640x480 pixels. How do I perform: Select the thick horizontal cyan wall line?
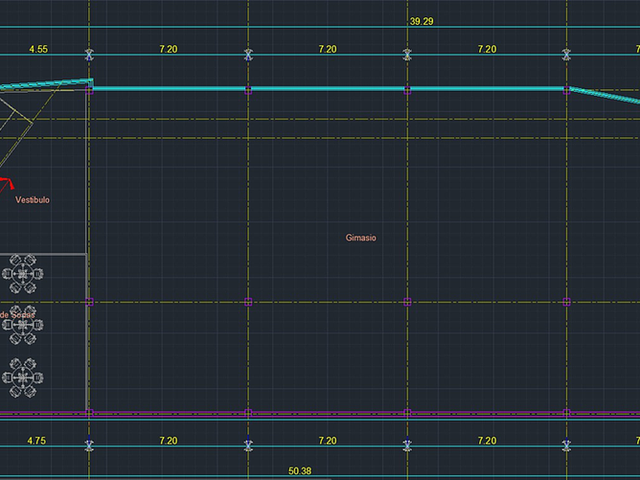coord(329,88)
